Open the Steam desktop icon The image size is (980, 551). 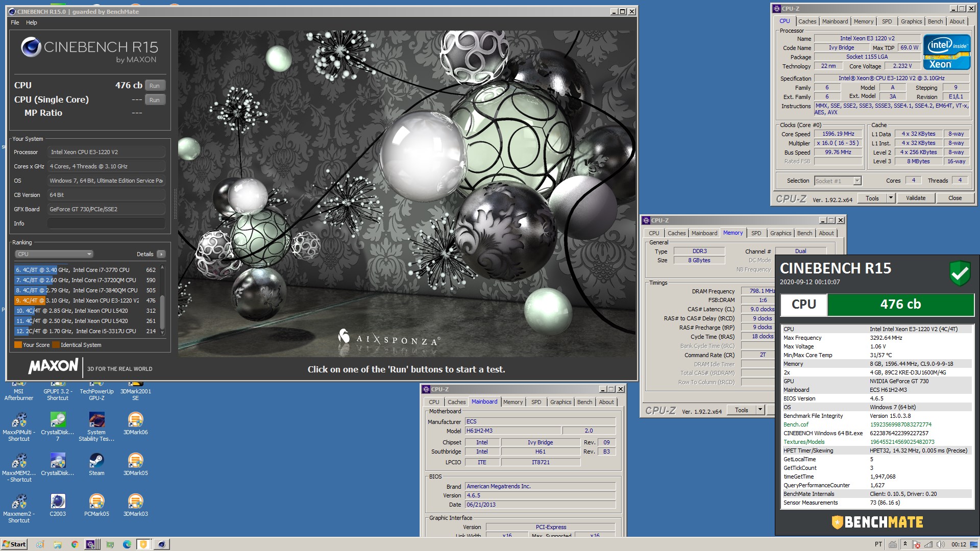[x=96, y=464]
